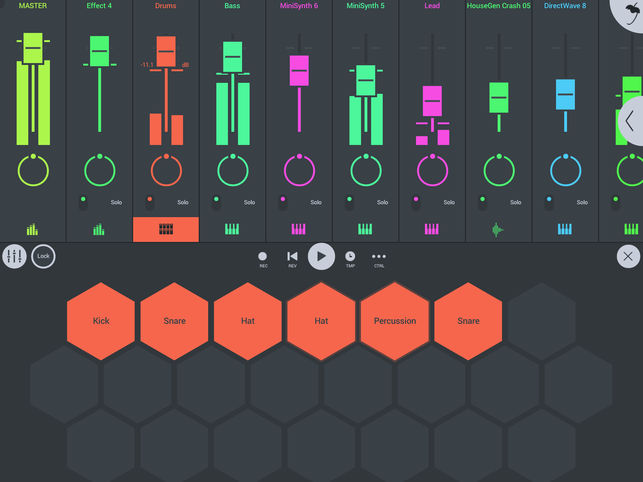Click the Bass volume fader handle
This screenshot has height=482, width=643.
pyautogui.click(x=233, y=57)
